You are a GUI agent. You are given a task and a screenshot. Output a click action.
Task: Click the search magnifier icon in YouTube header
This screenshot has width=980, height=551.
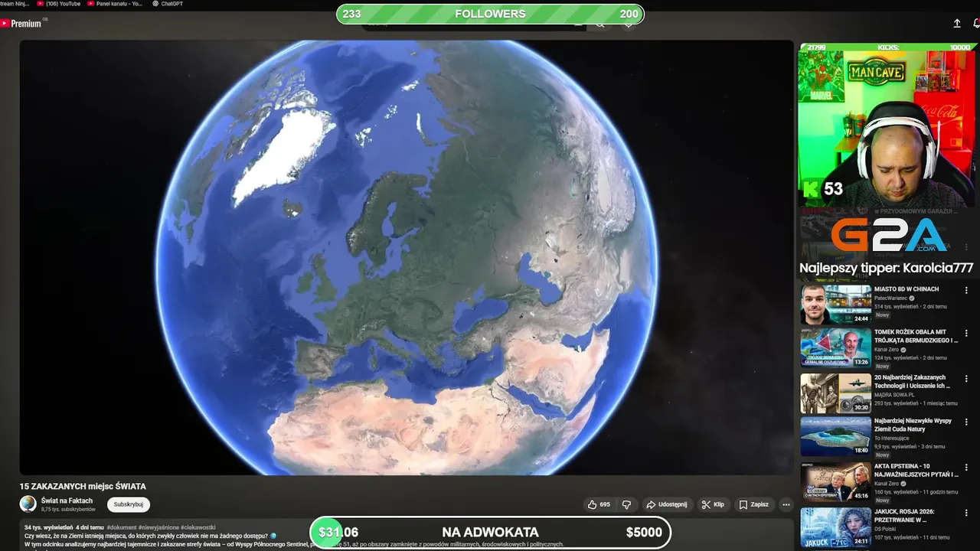click(x=600, y=25)
